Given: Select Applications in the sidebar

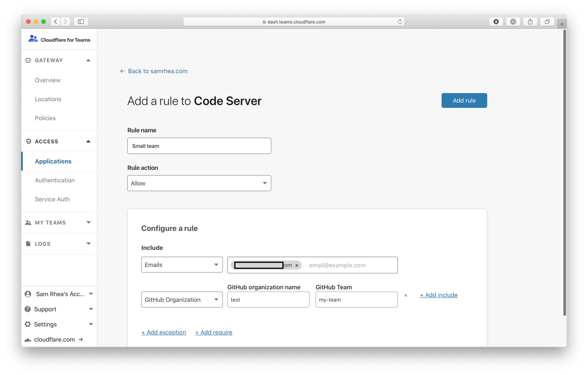Looking at the screenshot, I should 53,161.
